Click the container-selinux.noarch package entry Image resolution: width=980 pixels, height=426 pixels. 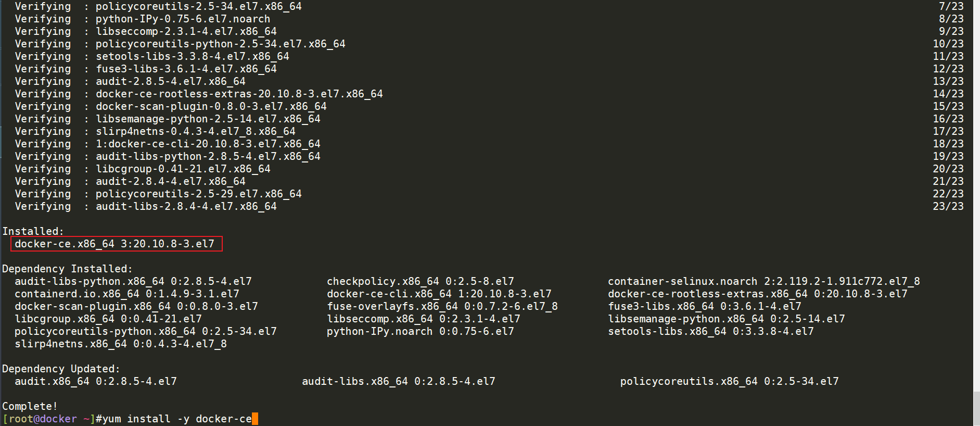(764, 281)
